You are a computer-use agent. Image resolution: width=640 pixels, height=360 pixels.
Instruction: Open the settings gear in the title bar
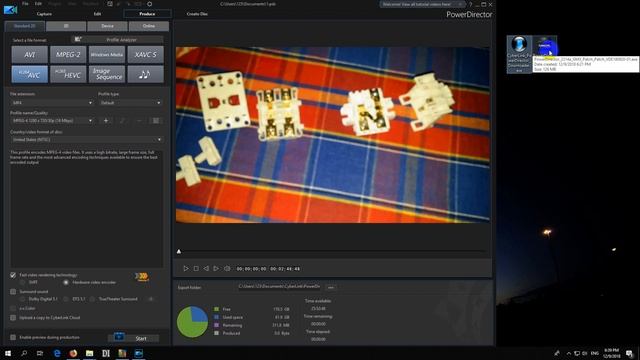pos(149,4)
